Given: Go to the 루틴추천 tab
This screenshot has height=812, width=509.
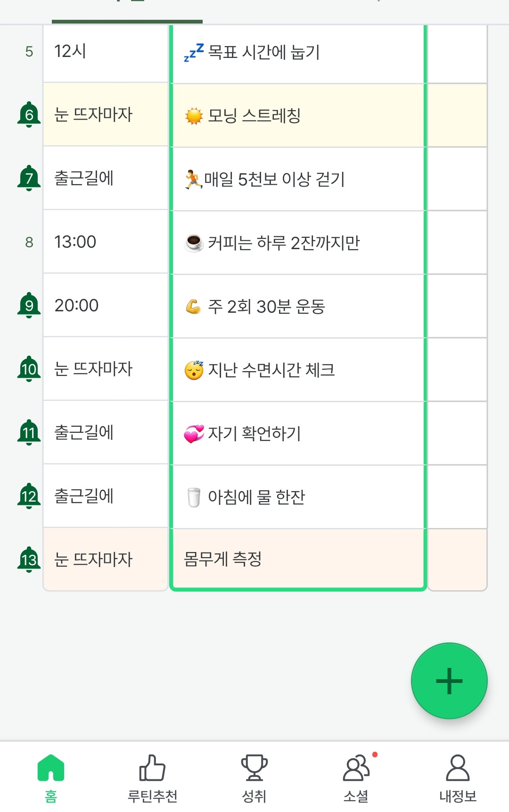Looking at the screenshot, I should [152, 778].
